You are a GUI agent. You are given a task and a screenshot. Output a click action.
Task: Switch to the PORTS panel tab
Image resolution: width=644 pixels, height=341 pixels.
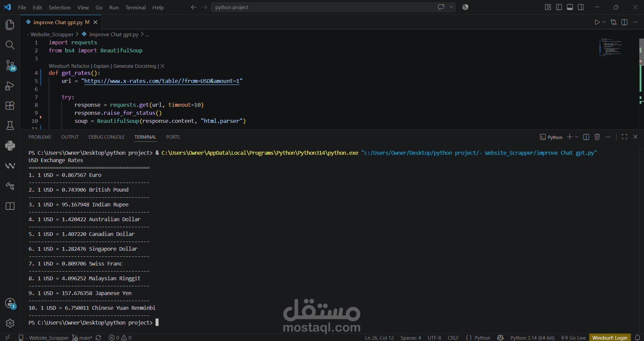coord(173,137)
